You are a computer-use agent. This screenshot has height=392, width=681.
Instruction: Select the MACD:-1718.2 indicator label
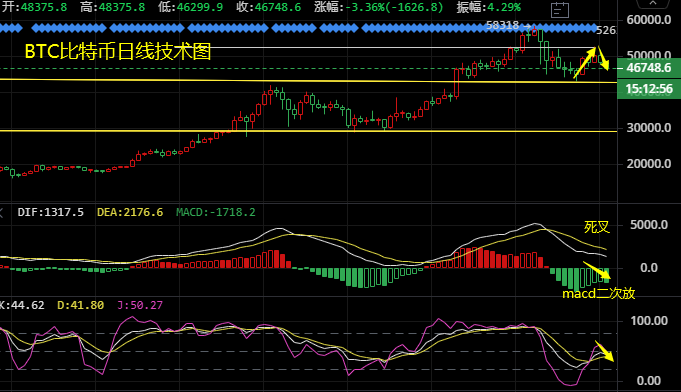pos(215,212)
